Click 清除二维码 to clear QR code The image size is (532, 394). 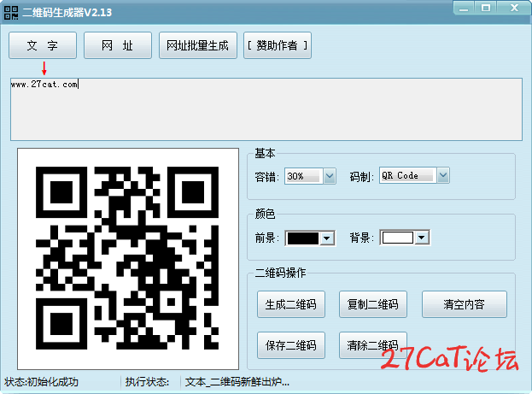pos(373,345)
